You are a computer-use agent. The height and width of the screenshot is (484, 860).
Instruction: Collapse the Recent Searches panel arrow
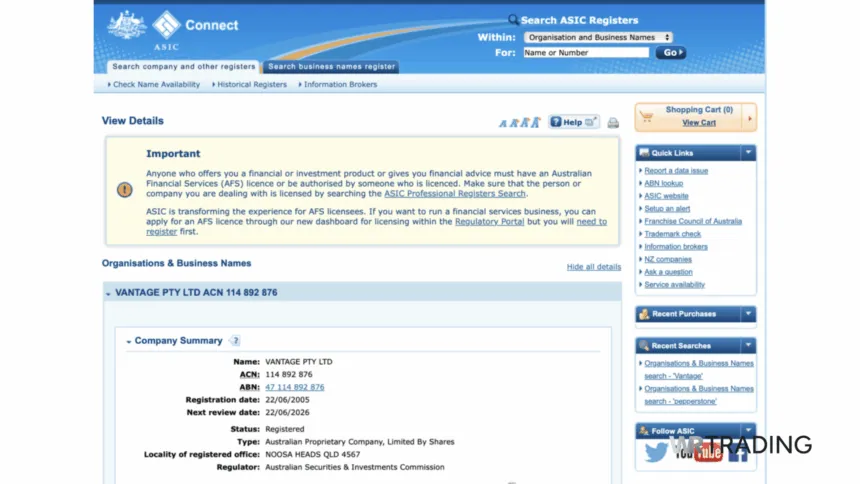tap(748, 345)
